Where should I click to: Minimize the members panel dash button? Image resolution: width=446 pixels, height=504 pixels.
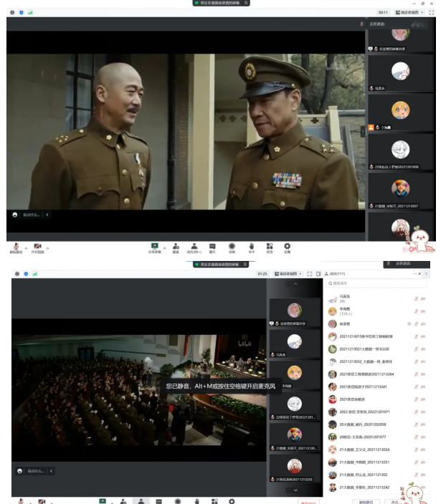415,274
